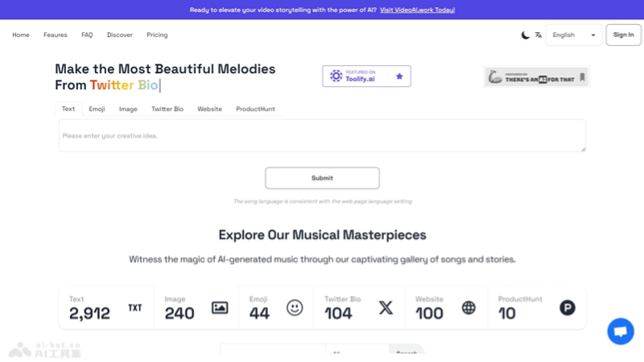Open the Toolify.ai featured badge
This screenshot has height=362, width=644.
(x=366, y=76)
